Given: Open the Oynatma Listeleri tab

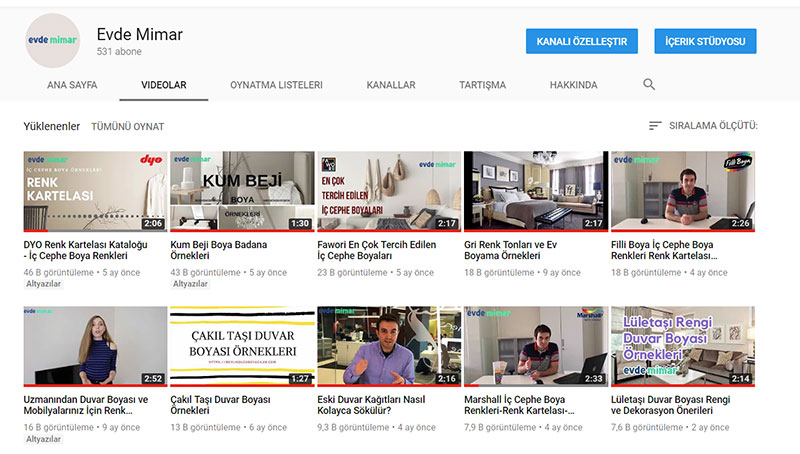Looking at the screenshot, I should tap(276, 85).
